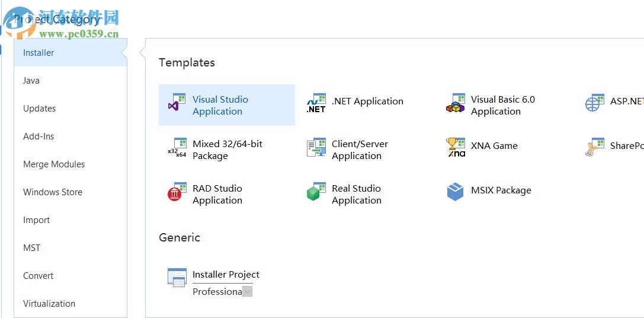Pick the MSIX Package box icon
Image resolution: width=644 pixels, height=318 pixels.
pyautogui.click(x=455, y=192)
